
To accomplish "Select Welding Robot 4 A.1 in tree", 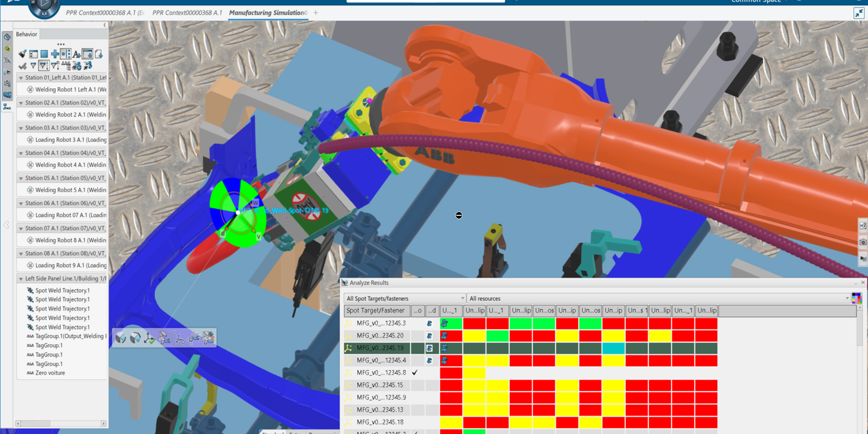I will pyautogui.click(x=71, y=165).
